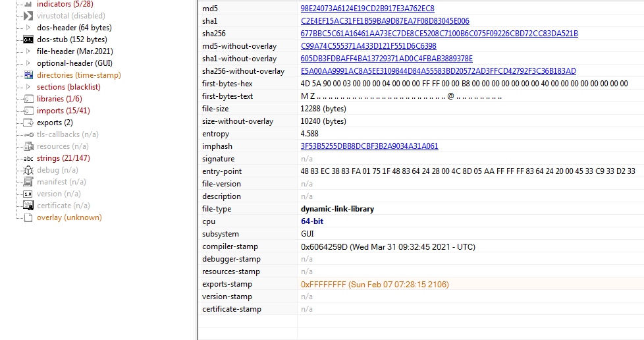Select the strings abc icon
The height and width of the screenshot is (340, 644).
click(x=28, y=158)
